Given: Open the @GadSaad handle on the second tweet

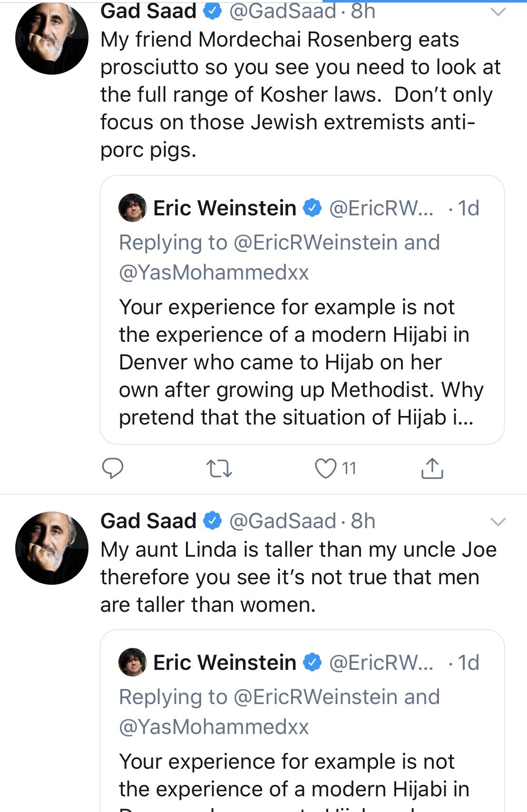Looking at the screenshot, I should 283,521.
